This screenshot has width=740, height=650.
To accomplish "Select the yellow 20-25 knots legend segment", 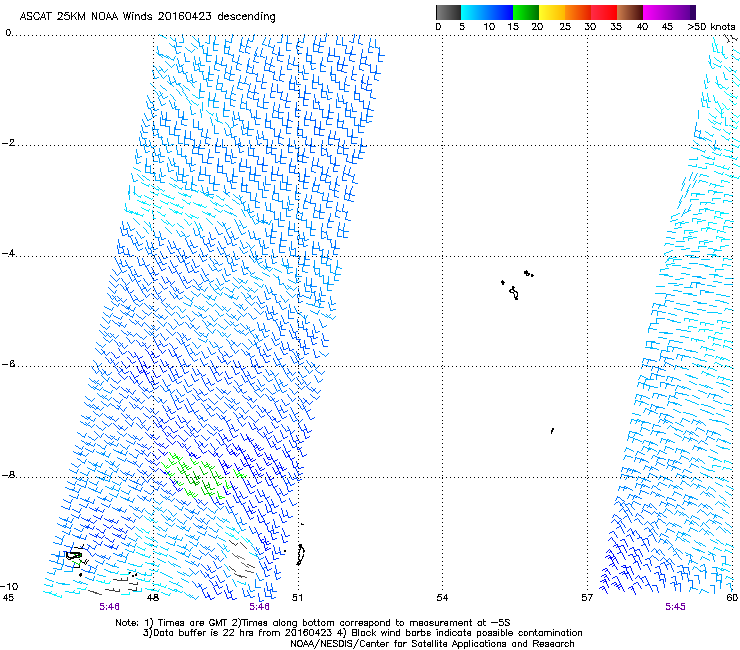I will point(552,13).
